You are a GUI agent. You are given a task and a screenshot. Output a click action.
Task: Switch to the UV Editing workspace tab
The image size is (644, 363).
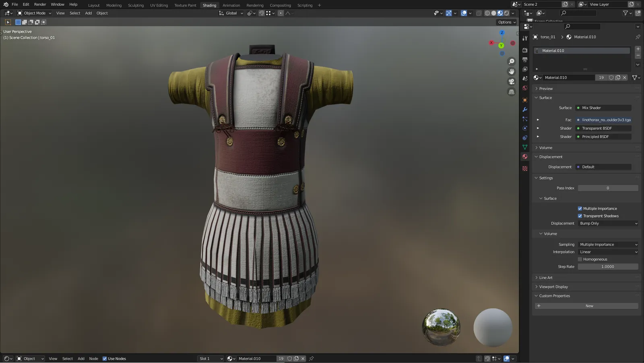159,5
